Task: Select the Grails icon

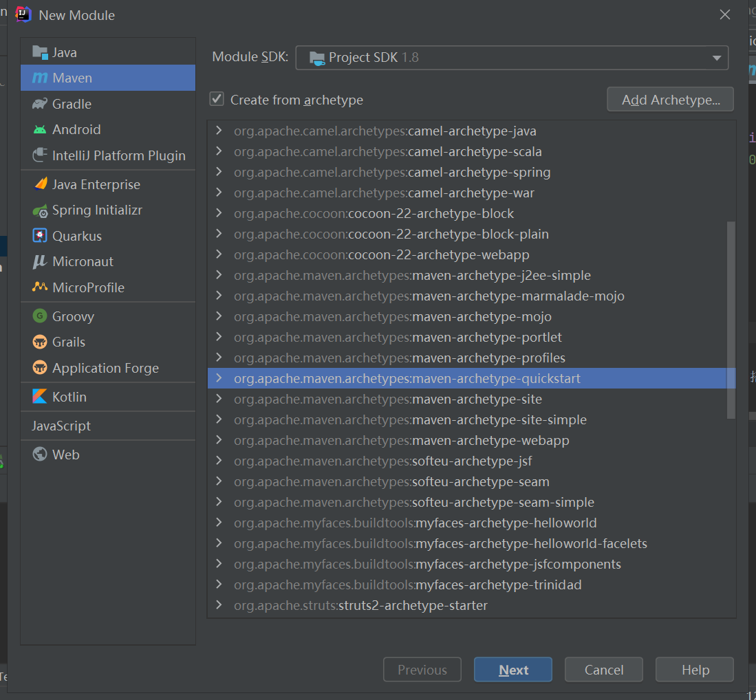Action: point(39,342)
